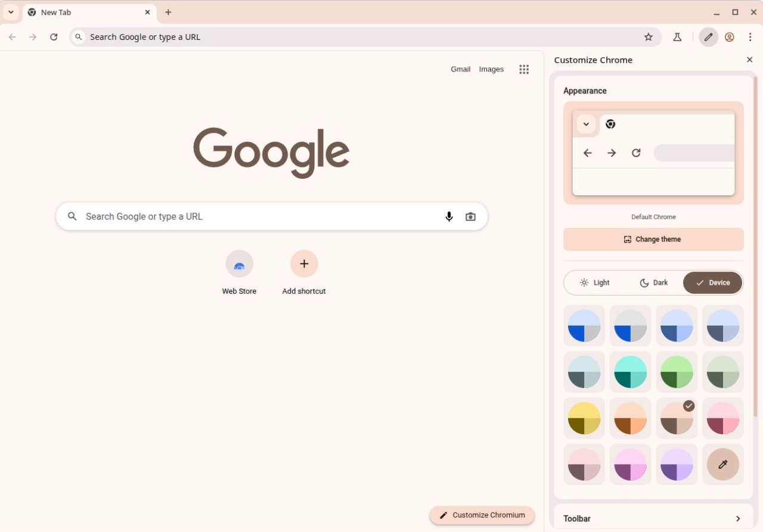
Task: Reload the current page
Action: 54,37
